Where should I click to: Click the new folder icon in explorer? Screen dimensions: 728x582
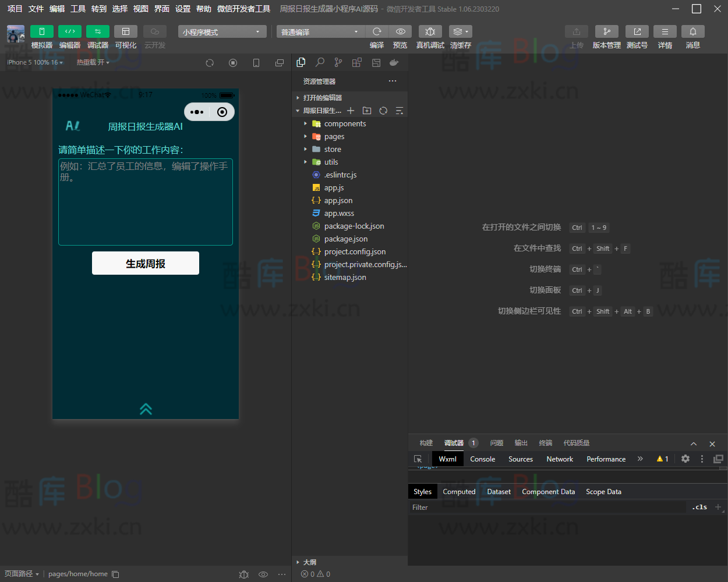[367, 111]
